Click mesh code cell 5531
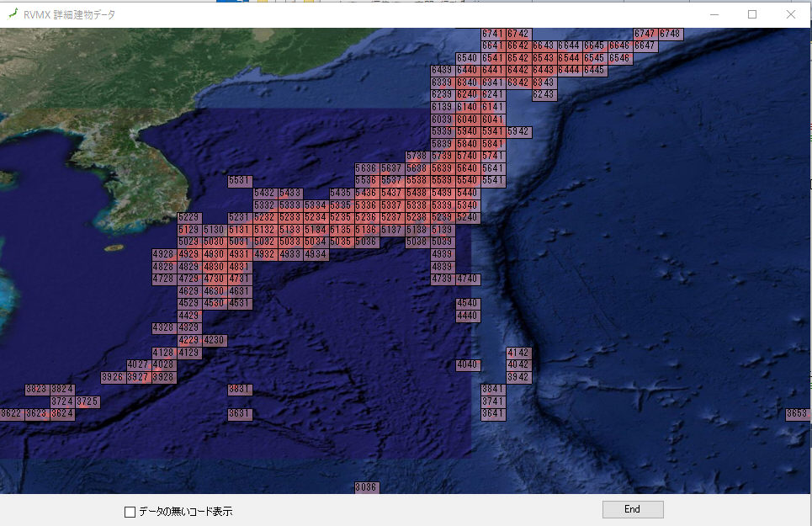Image resolution: width=812 pixels, height=526 pixels. (x=240, y=181)
